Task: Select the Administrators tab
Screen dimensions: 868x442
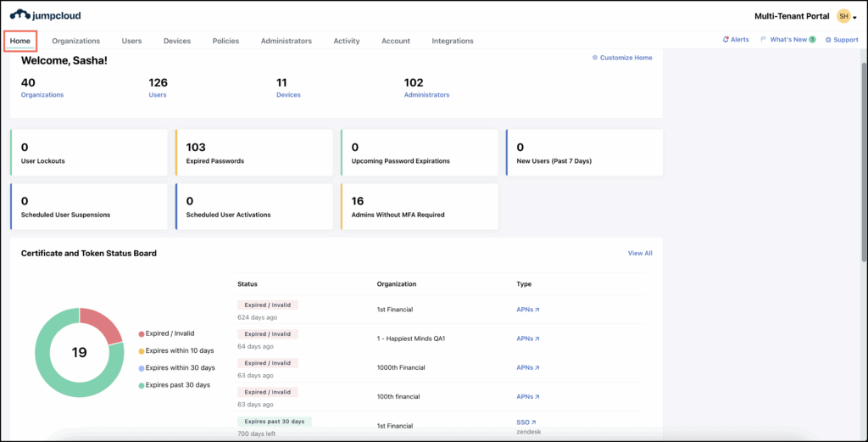Action: tap(287, 41)
